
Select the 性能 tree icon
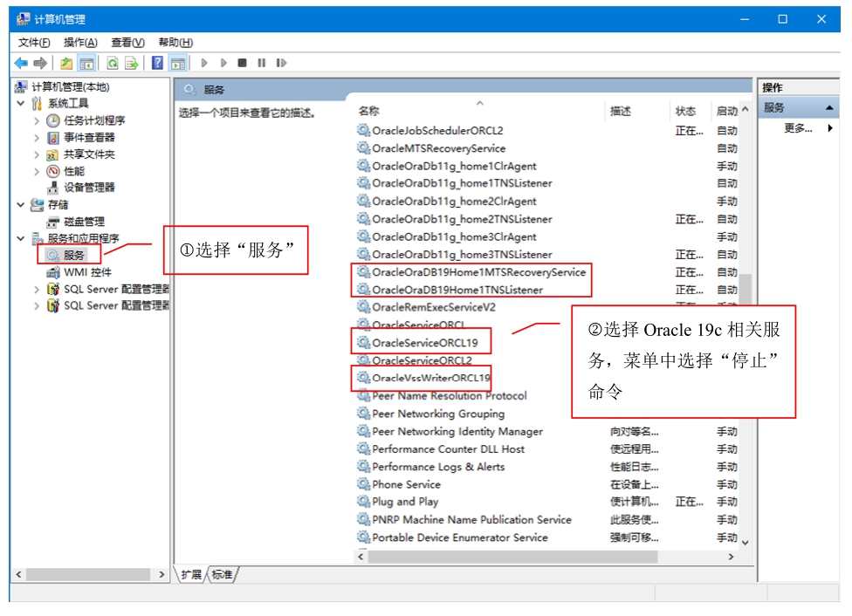(x=52, y=172)
